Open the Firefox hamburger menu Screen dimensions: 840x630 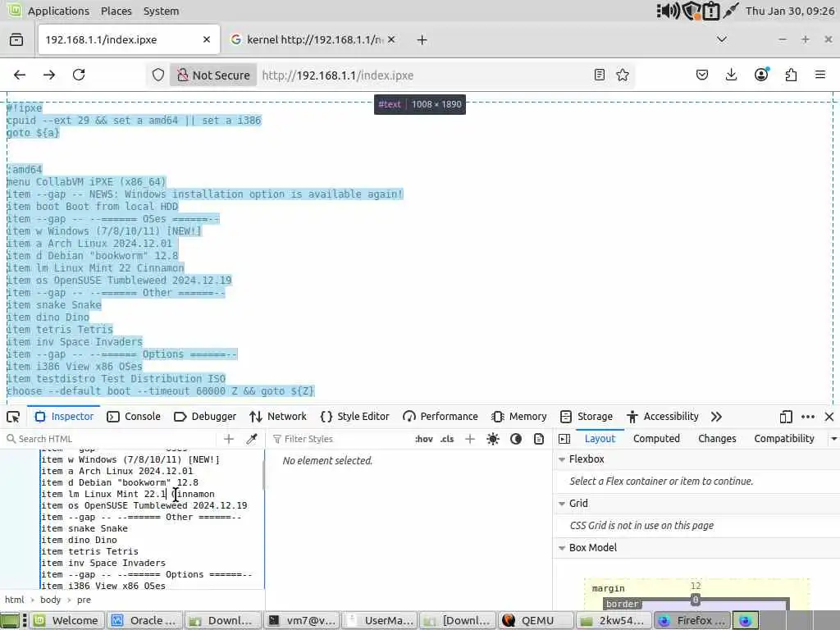pos(820,75)
